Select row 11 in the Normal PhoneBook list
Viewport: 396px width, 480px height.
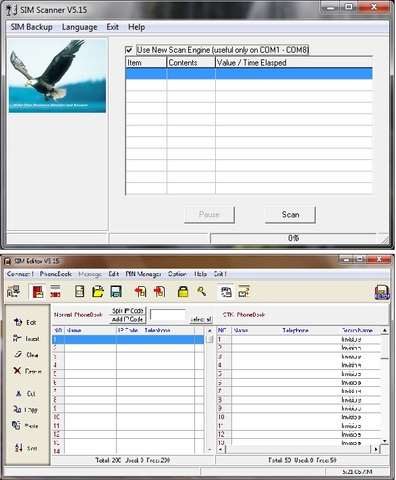[128, 426]
